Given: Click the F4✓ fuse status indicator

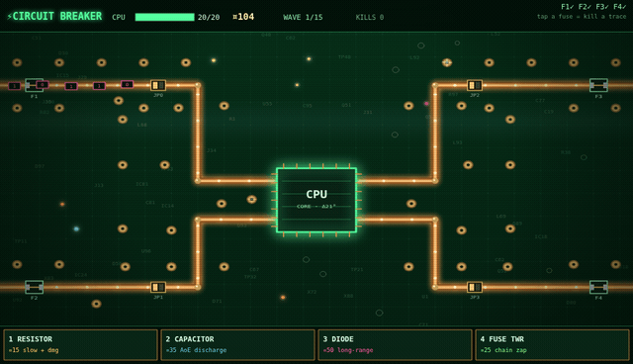Looking at the screenshot, I should 620,7.
